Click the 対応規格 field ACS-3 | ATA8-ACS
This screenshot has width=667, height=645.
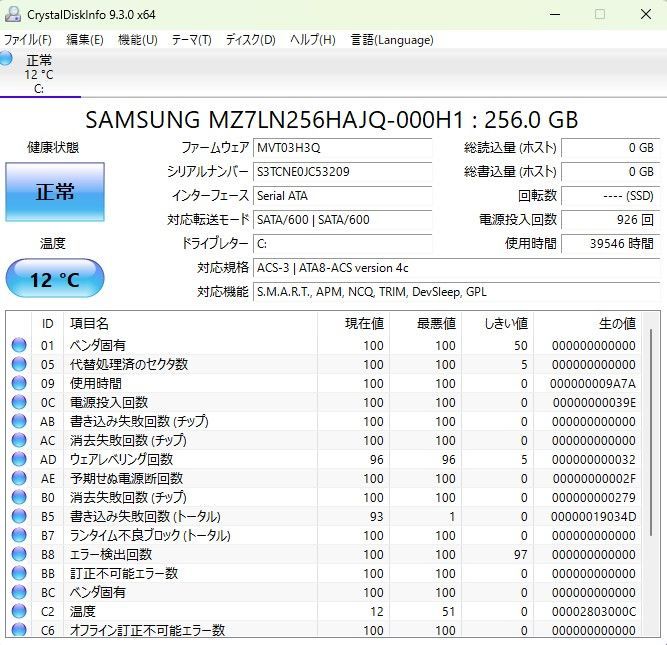point(456,268)
